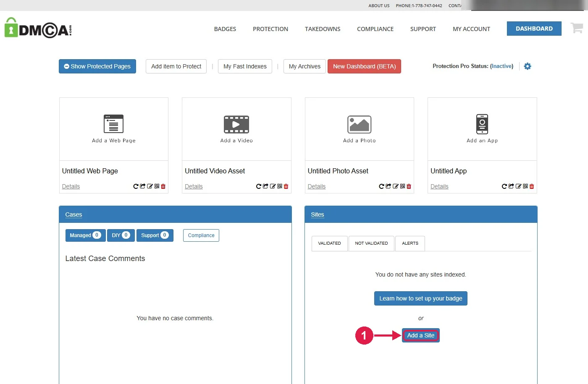The image size is (588, 384).
Task: Click the Add an App icon
Action: pyautogui.click(x=482, y=124)
